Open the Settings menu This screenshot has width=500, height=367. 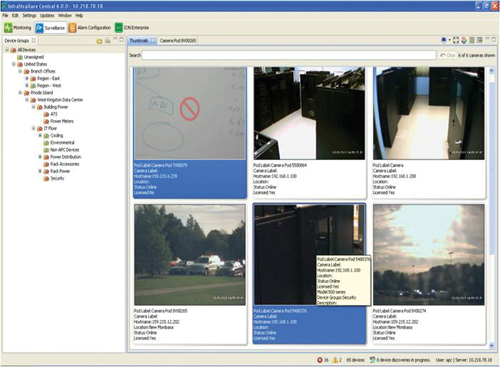click(x=29, y=16)
